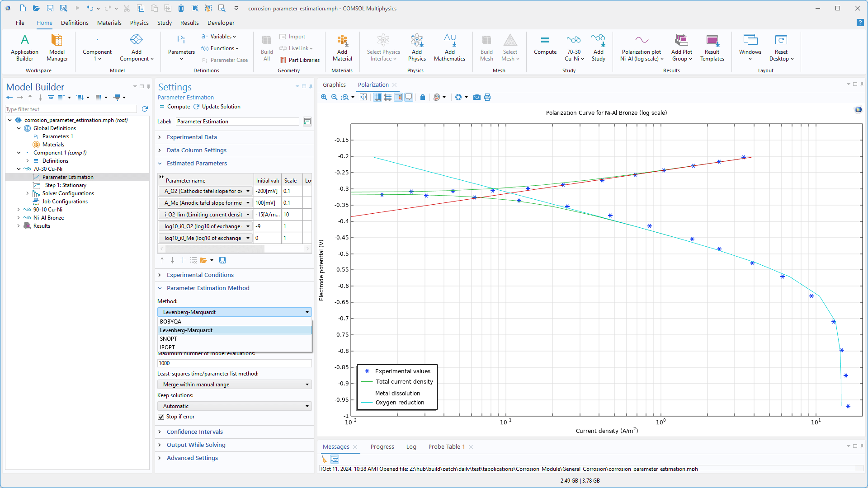Click the maximum model evaluations field
Viewport: 868px width, 488px height.
coord(234,363)
